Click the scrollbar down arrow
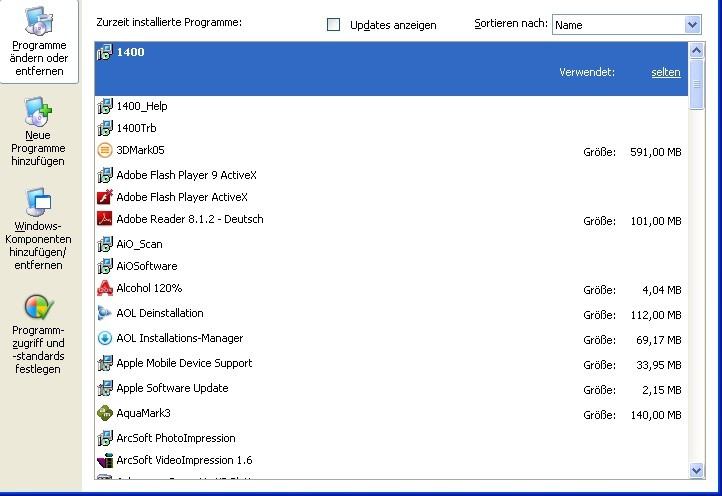Screen dimensions: 722x496 (696, 470)
